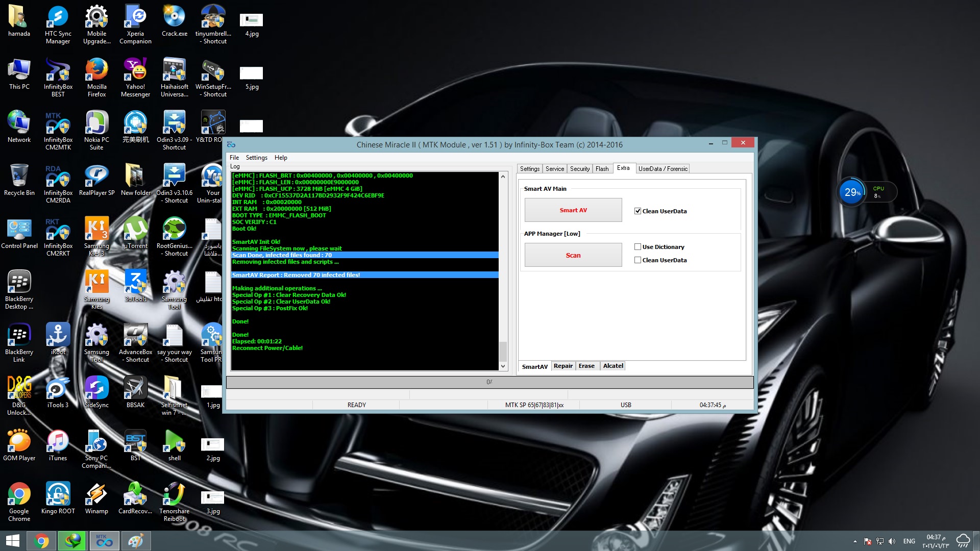Open Control Panel desktop icon
This screenshot has height=551, width=980.
pos(19,233)
